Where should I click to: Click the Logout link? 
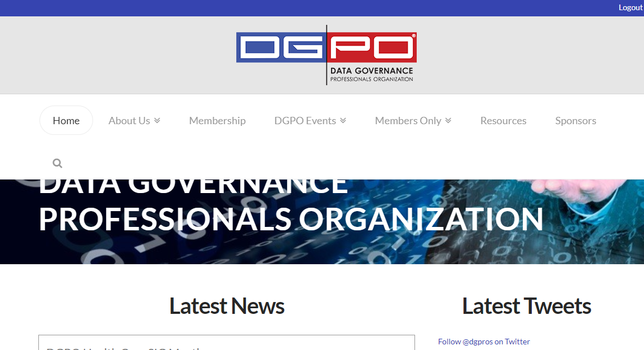click(x=630, y=7)
